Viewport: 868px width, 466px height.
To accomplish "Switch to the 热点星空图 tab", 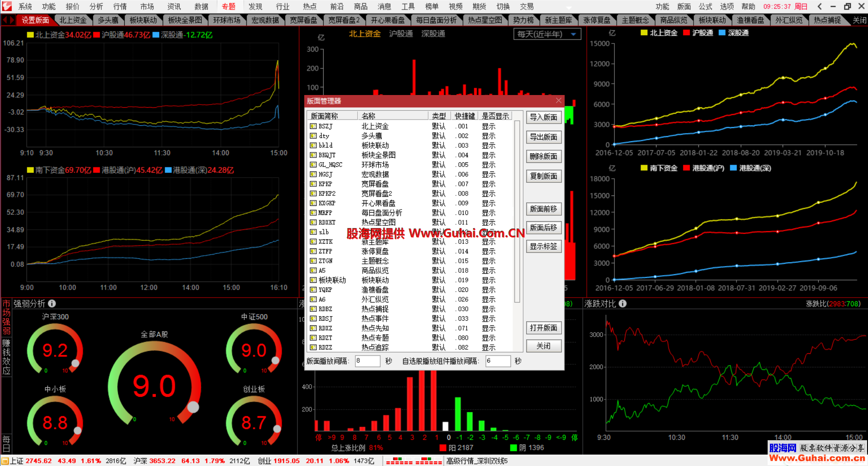I will coord(485,20).
